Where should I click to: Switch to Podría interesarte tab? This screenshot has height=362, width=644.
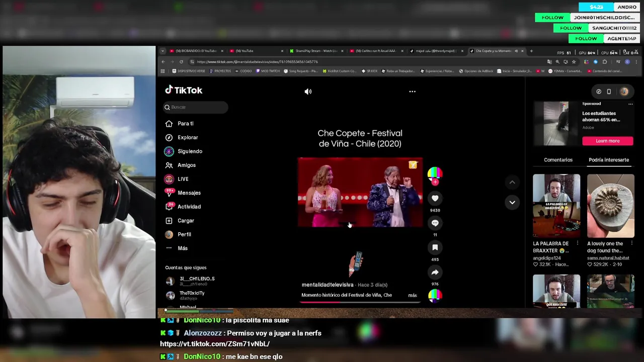(609, 160)
